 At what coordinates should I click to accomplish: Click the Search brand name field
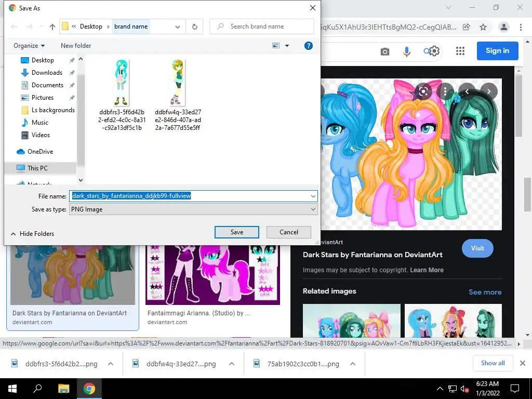[262, 26]
